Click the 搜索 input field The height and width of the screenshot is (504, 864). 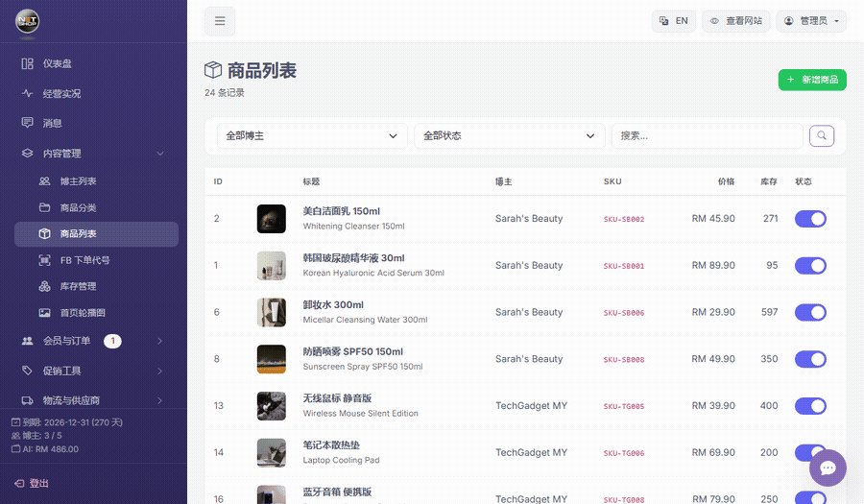click(x=707, y=135)
